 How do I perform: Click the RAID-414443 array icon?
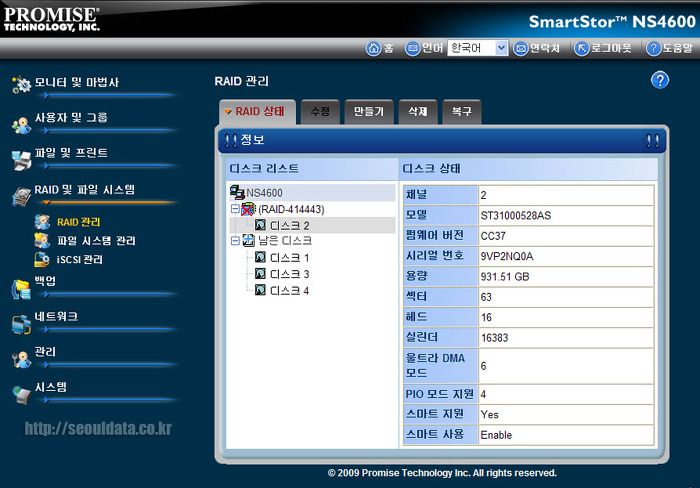click(x=248, y=209)
